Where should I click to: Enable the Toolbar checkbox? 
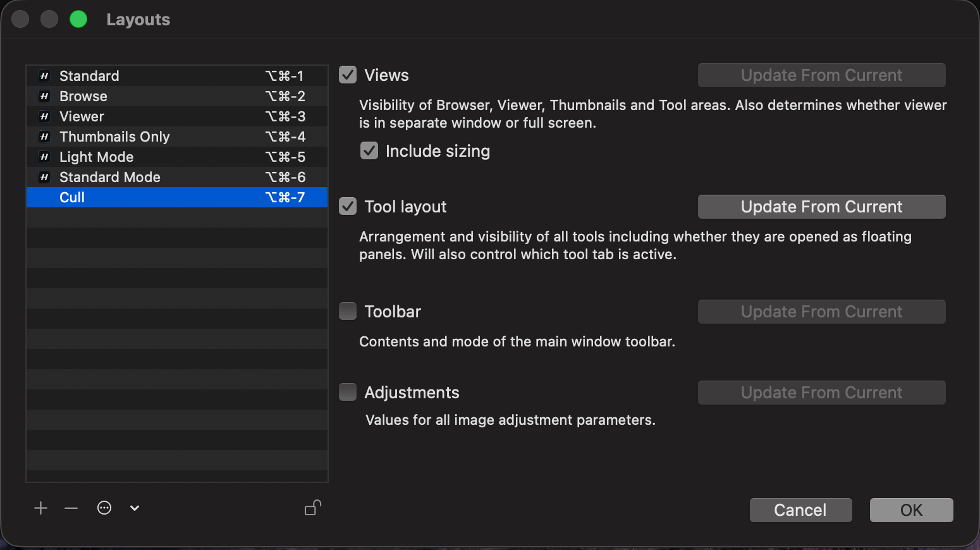[x=347, y=311]
